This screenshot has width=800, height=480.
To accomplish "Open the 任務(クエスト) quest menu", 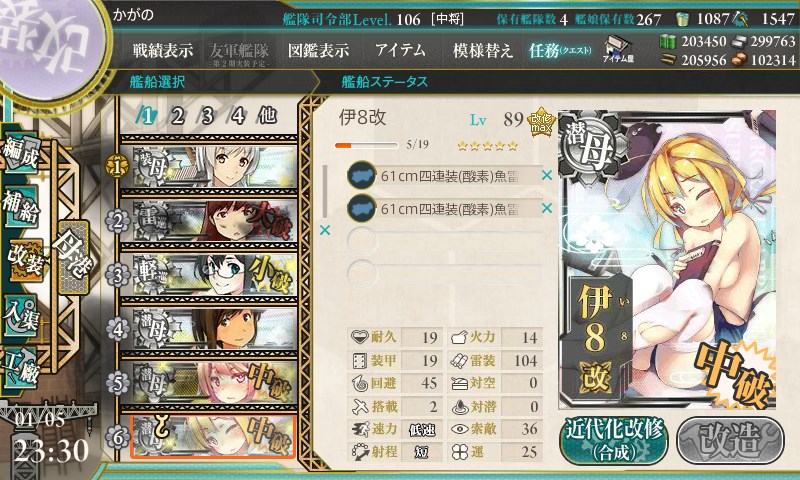I will coord(560,50).
